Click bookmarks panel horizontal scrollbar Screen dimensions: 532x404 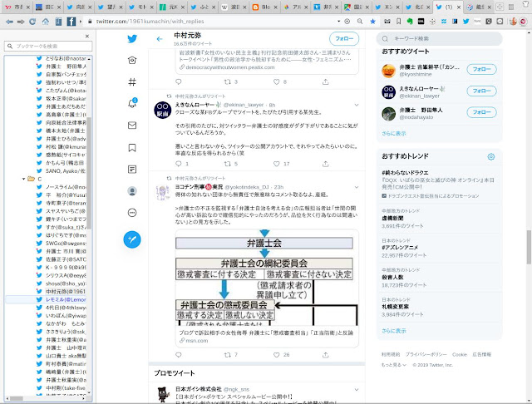point(16,398)
